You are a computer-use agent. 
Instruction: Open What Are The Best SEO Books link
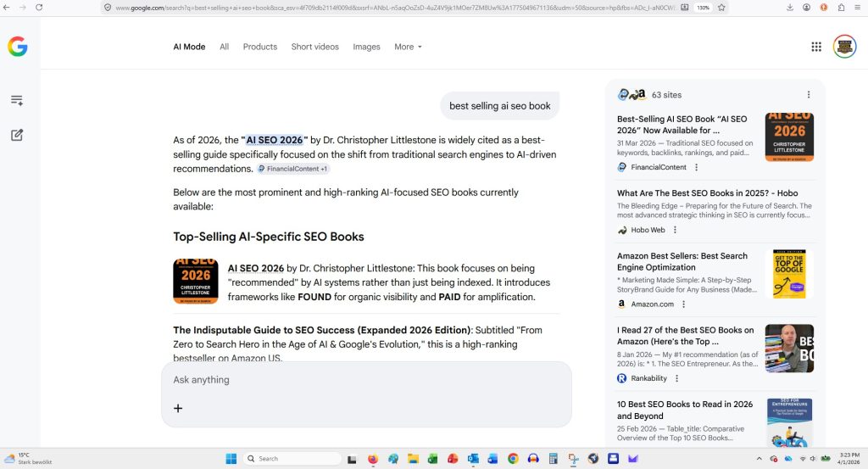pos(708,193)
